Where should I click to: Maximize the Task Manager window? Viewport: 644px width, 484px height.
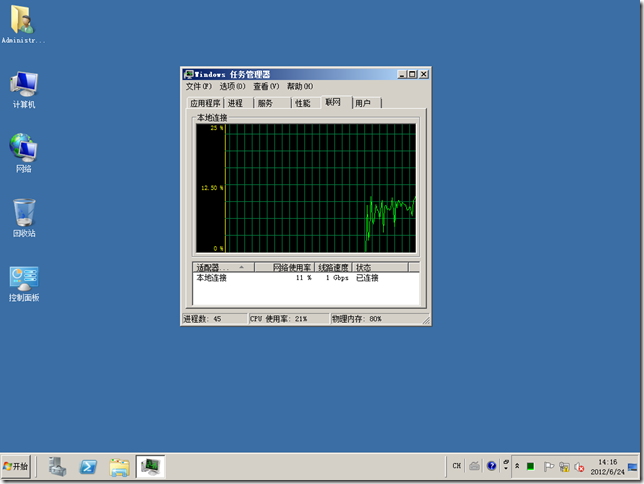(412, 74)
